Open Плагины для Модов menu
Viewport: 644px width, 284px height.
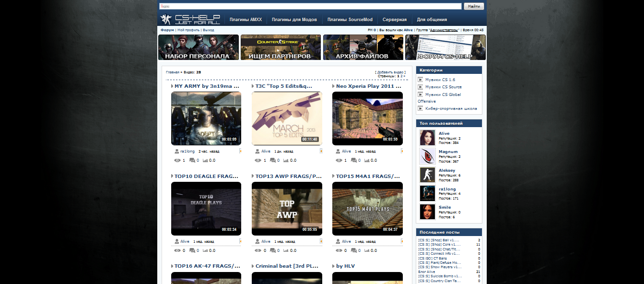click(294, 20)
